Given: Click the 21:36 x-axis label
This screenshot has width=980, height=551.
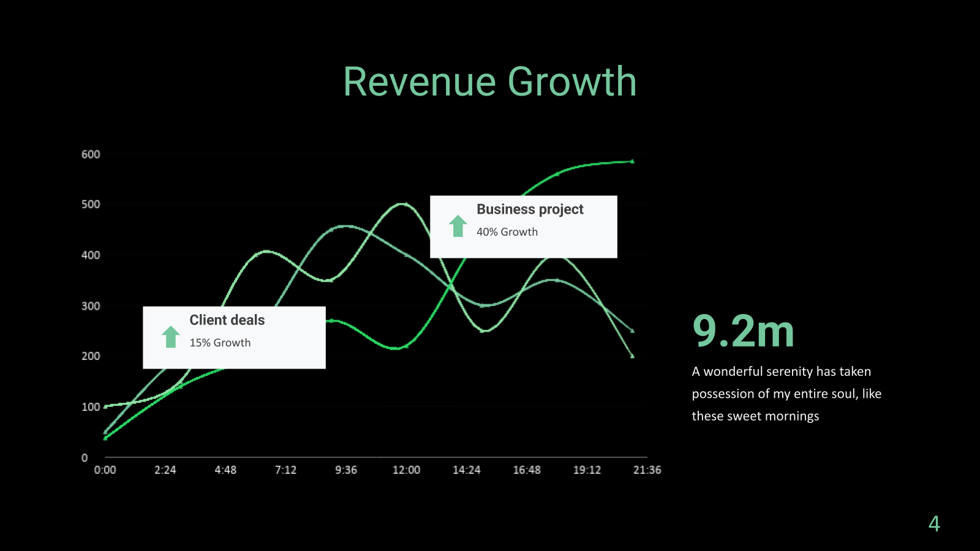Looking at the screenshot, I should pos(647,470).
